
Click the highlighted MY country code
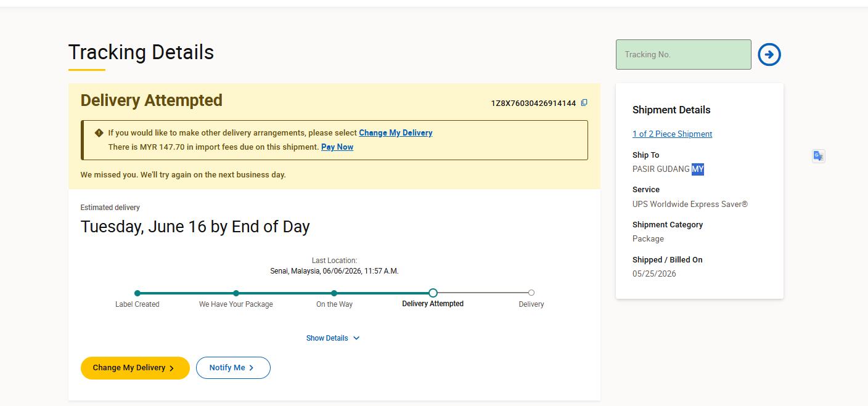pyautogui.click(x=697, y=169)
